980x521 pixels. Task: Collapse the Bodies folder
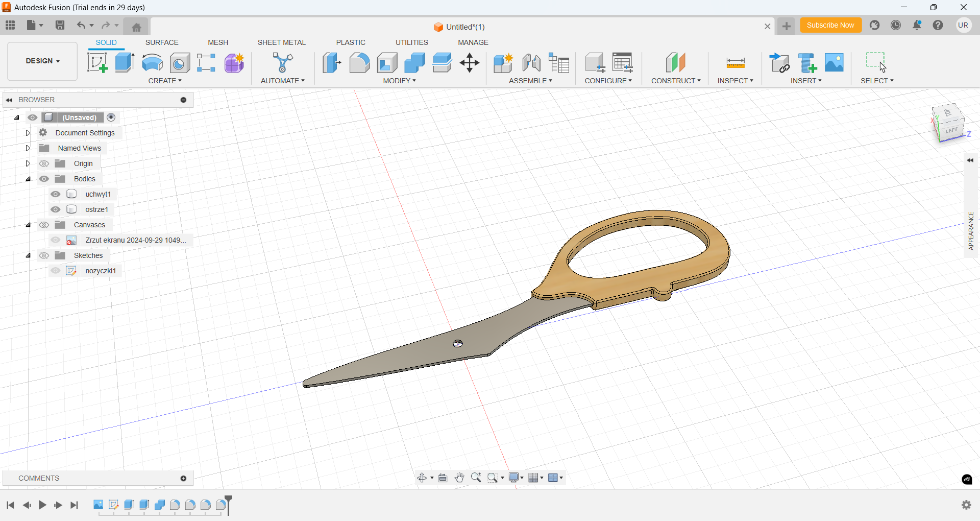click(28, 179)
